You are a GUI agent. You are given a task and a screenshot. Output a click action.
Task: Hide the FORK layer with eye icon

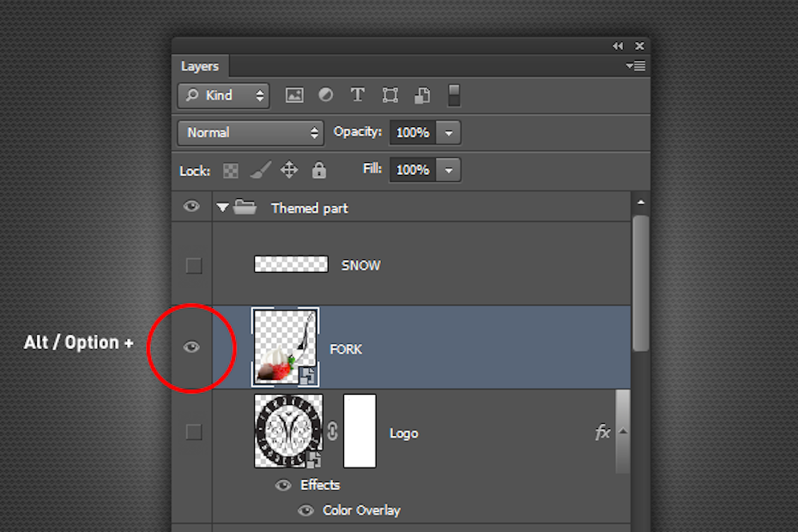point(192,347)
